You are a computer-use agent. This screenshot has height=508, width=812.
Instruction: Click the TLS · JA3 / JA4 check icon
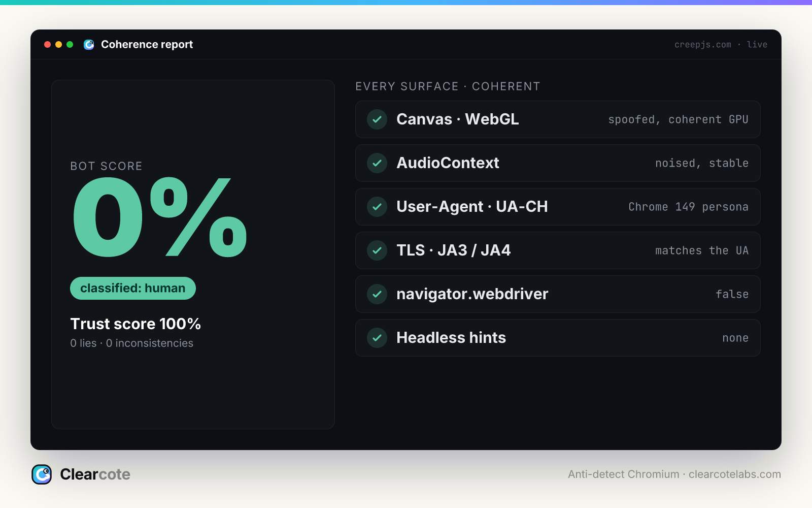(377, 250)
